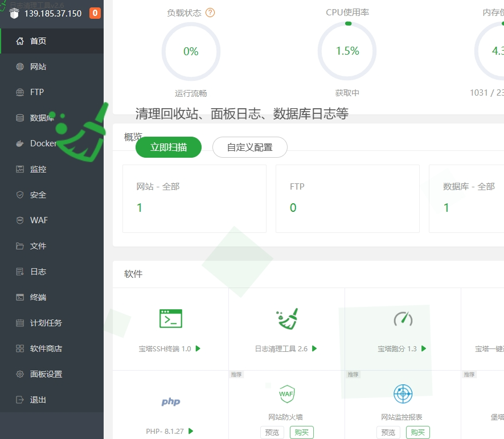Click the server IP 139.185.37.150
The image size is (504, 439).
pos(53,14)
